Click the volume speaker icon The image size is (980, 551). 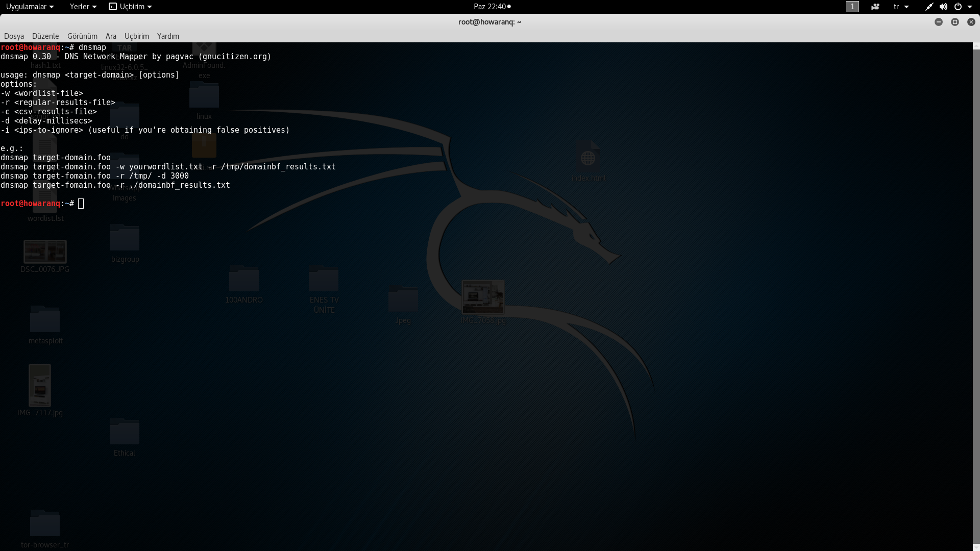click(943, 7)
